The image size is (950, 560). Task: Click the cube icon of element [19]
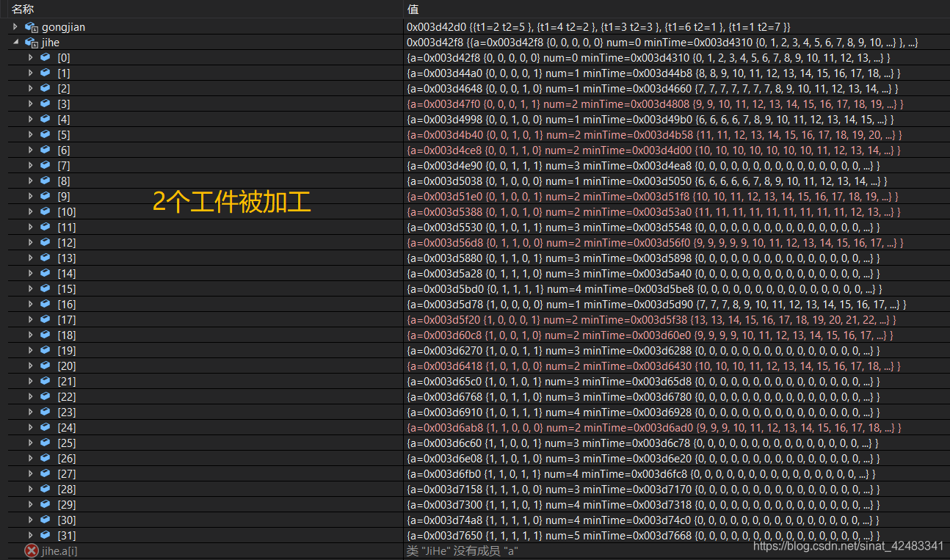coord(46,350)
